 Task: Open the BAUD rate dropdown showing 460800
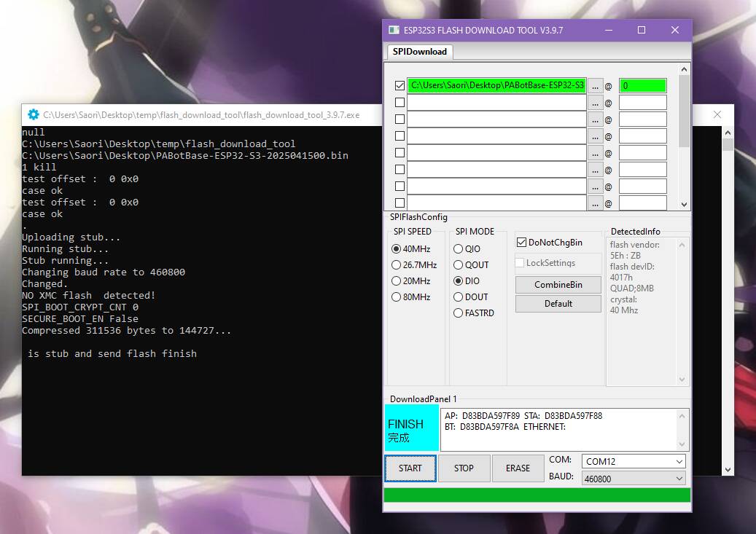(634, 478)
